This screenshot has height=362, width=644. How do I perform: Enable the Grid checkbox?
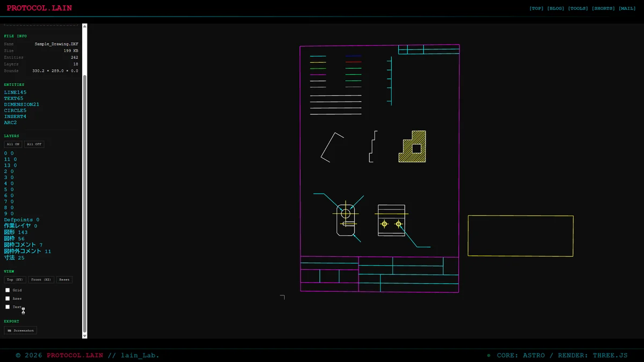8,290
